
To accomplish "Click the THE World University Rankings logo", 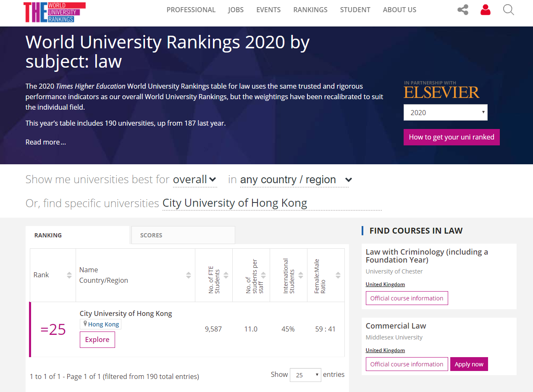I will pyautogui.click(x=55, y=12).
